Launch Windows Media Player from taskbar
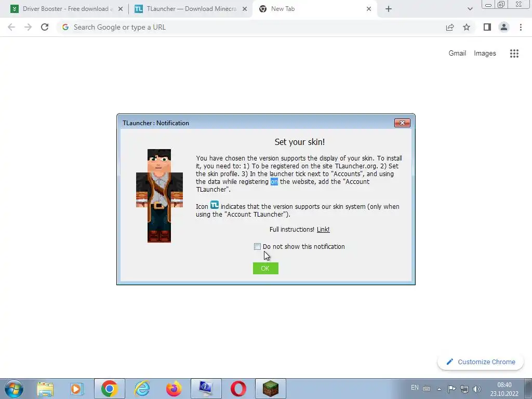 point(77,389)
